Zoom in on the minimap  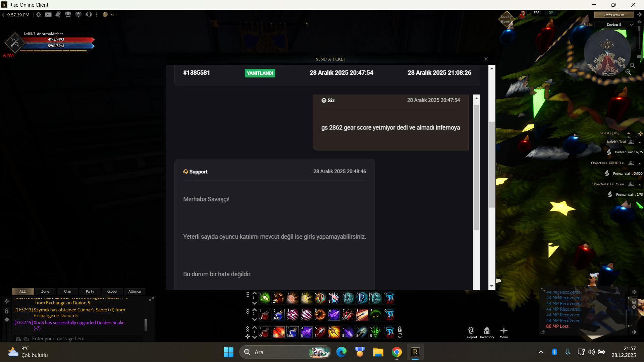[632, 66]
